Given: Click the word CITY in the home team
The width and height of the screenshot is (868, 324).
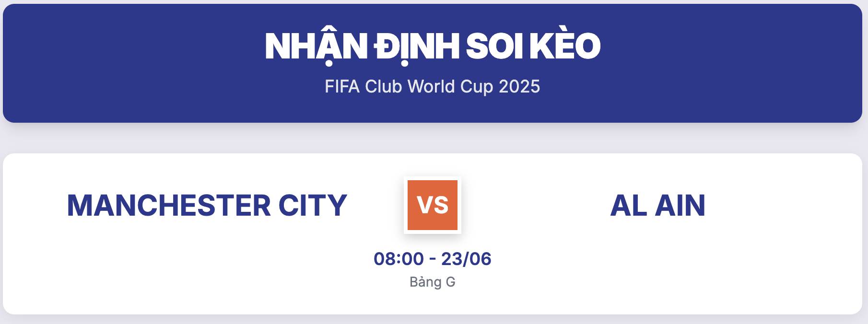Looking at the screenshot, I should click(313, 206).
